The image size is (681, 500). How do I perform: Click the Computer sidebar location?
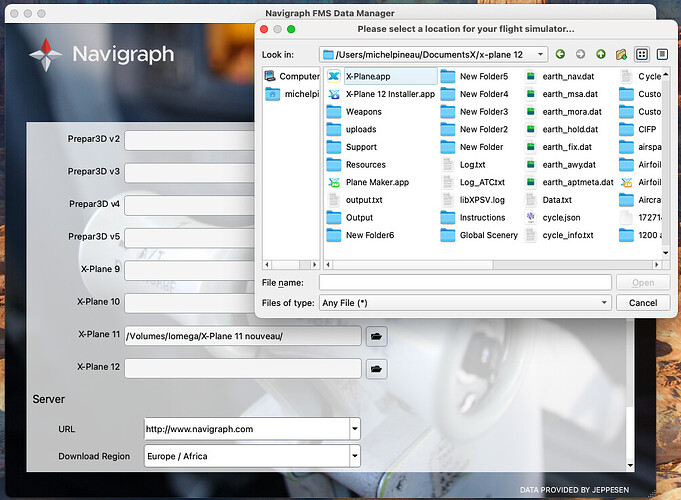click(x=292, y=76)
